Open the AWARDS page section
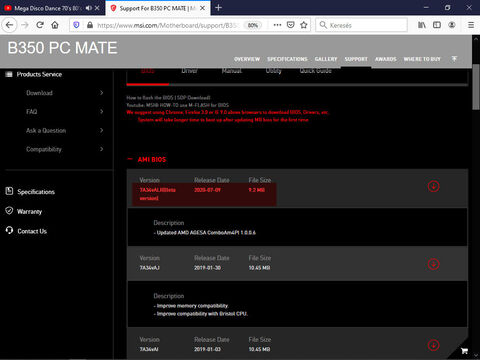 [386, 59]
